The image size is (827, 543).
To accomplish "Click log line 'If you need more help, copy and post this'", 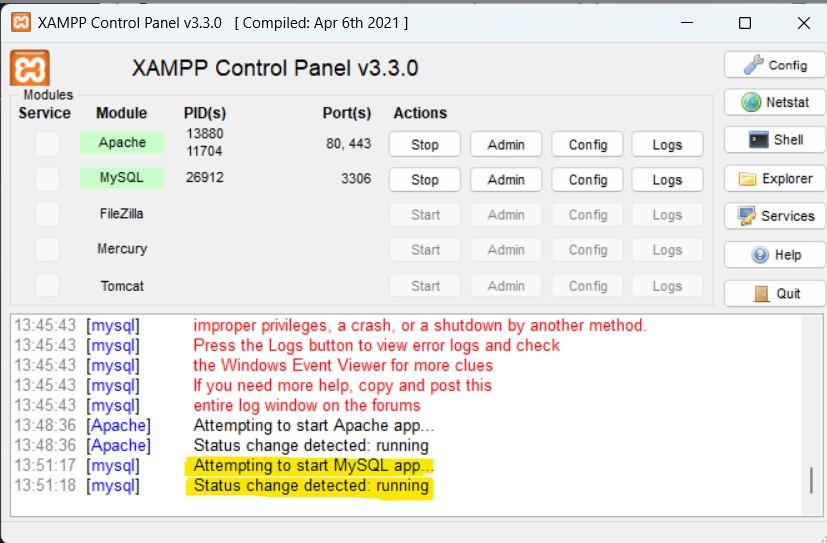I will (342, 385).
